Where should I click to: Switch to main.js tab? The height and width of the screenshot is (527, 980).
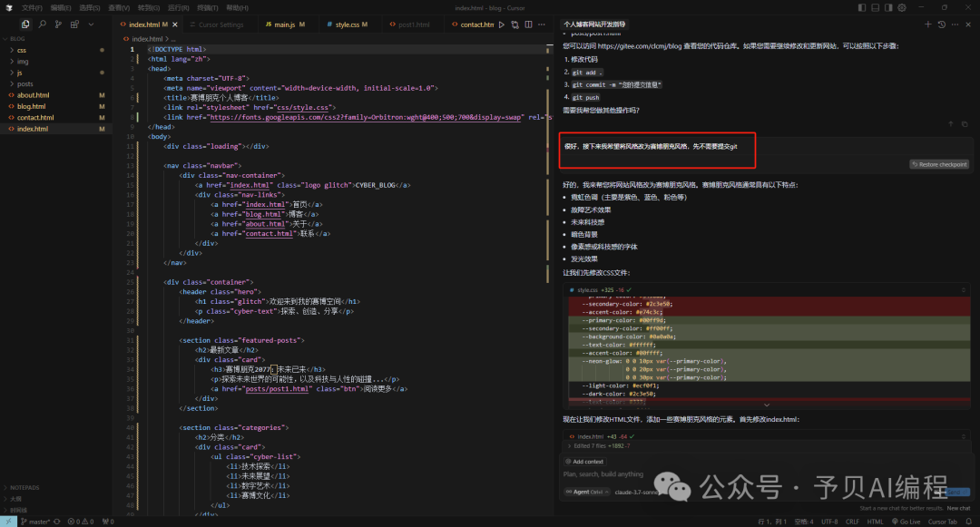pos(285,24)
